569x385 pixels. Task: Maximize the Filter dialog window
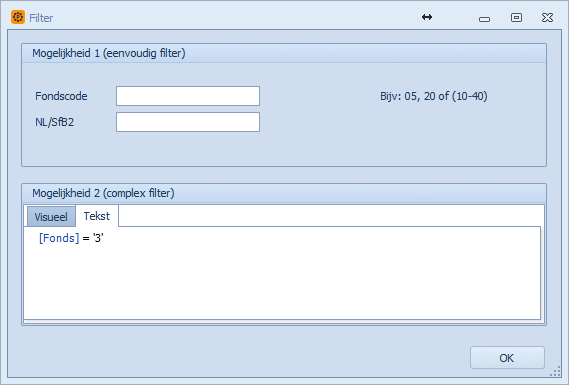coord(516,17)
